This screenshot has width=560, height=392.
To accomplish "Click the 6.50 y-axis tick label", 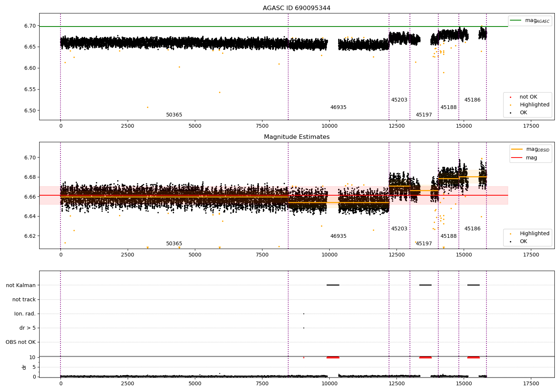I will click(x=30, y=111).
